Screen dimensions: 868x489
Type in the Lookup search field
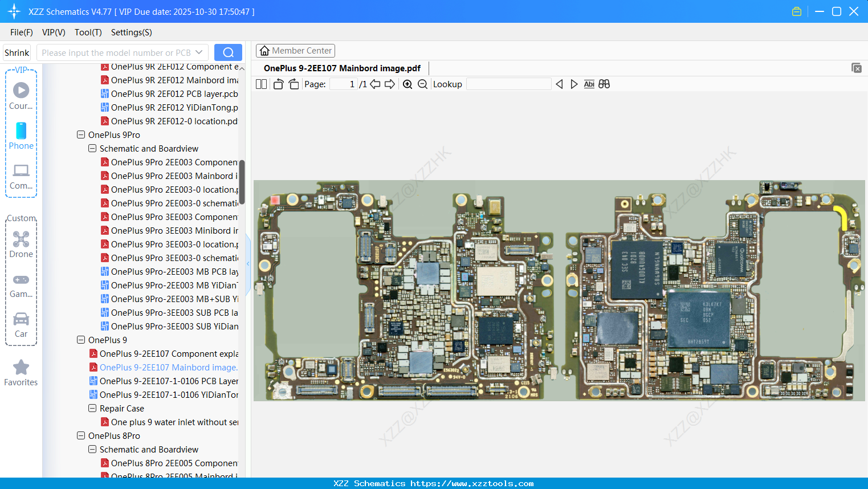pos(509,84)
